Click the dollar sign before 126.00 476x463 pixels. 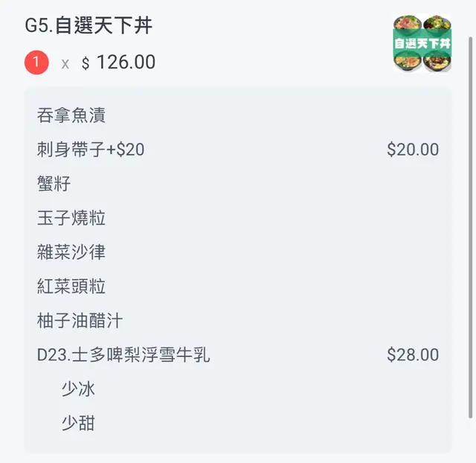86,63
